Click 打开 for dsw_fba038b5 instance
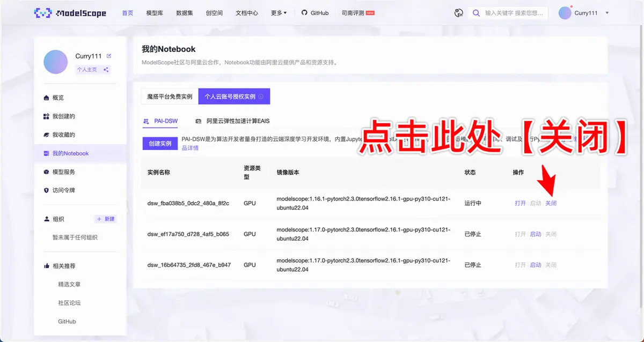This screenshot has height=342, width=644. [520, 204]
